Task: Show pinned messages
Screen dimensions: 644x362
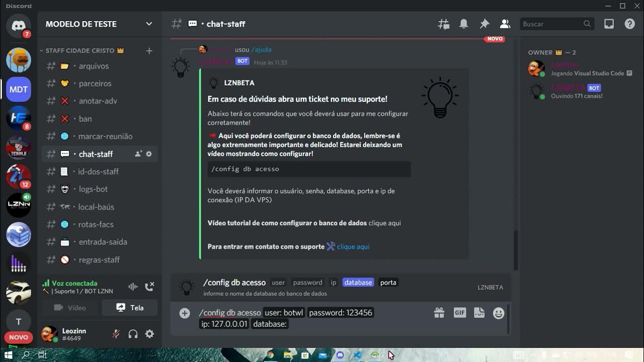Action: 485,24
